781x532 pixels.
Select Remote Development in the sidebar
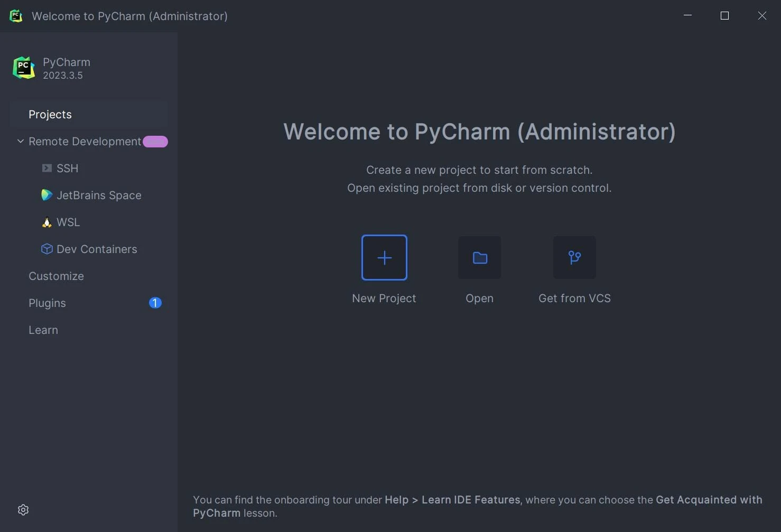(85, 141)
